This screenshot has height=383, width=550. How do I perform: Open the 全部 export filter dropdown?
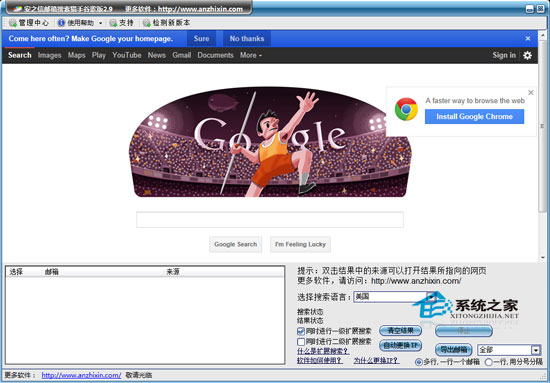[536, 350]
